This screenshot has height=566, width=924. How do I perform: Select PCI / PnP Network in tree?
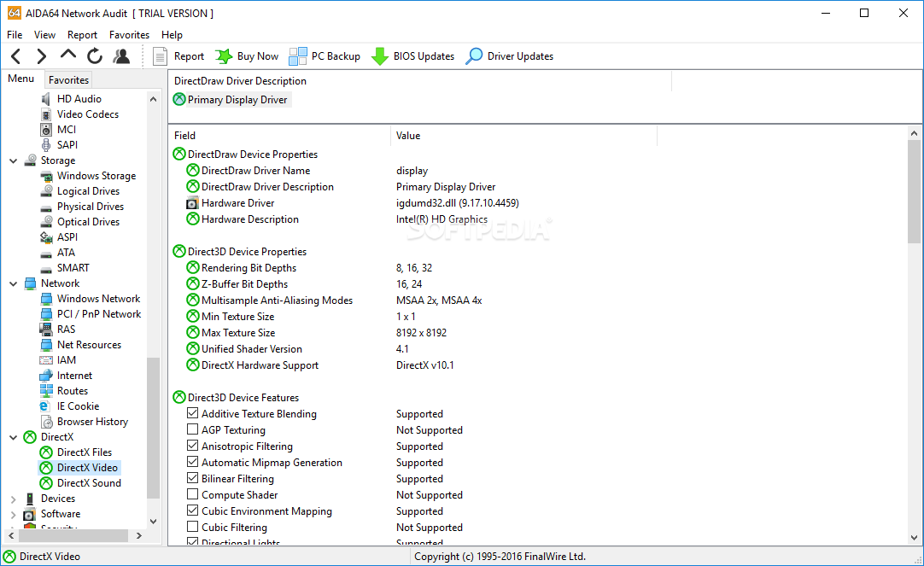coord(99,314)
